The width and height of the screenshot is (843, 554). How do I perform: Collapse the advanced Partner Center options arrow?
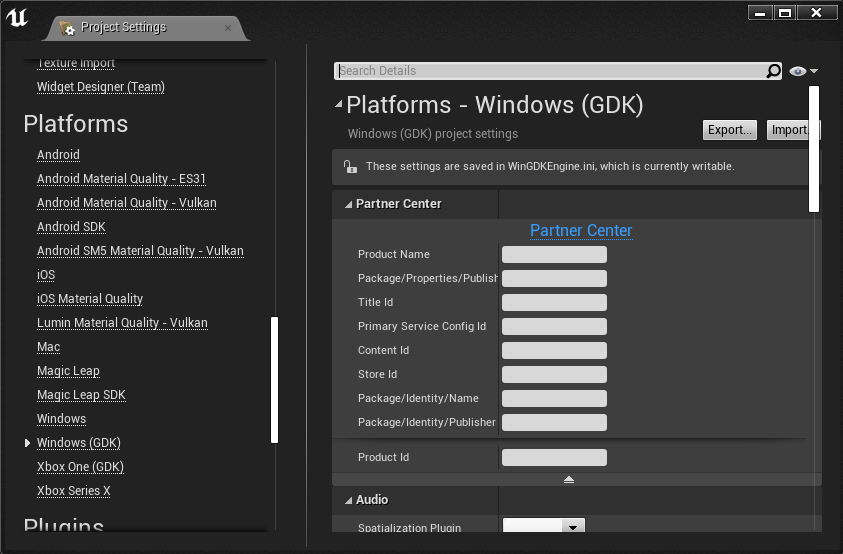click(569, 479)
